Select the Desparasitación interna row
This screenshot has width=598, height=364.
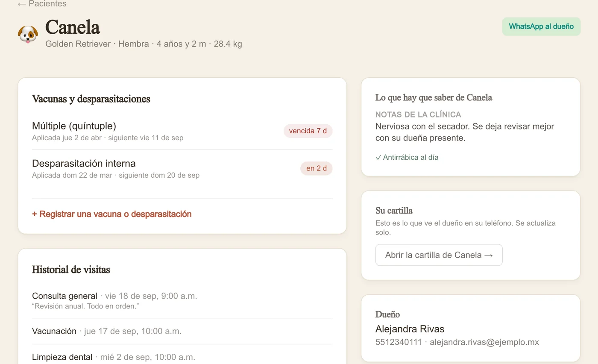click(182, 169)
